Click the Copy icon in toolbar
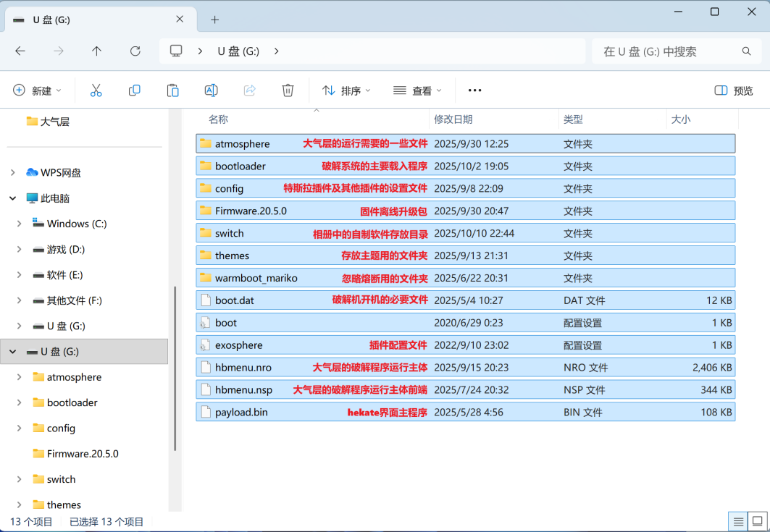 pyautogui.click(x=134, y=90)
